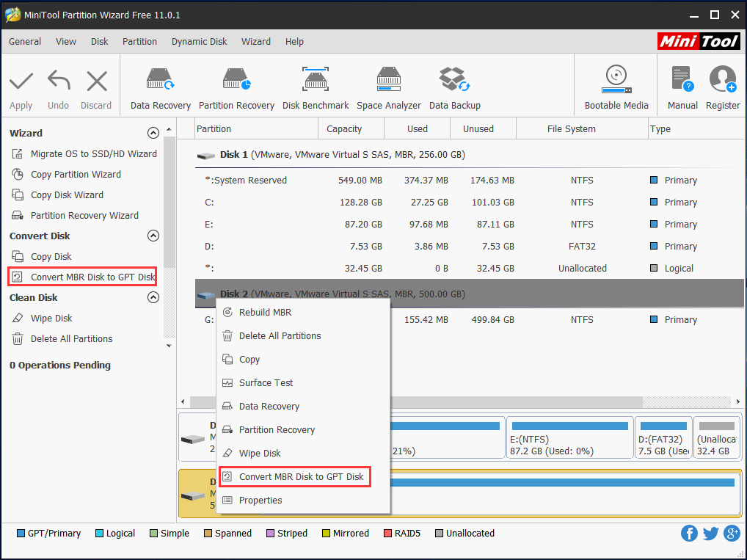
Task: Open the Disk Benchmark tool
Action: (x=316, y=84)
